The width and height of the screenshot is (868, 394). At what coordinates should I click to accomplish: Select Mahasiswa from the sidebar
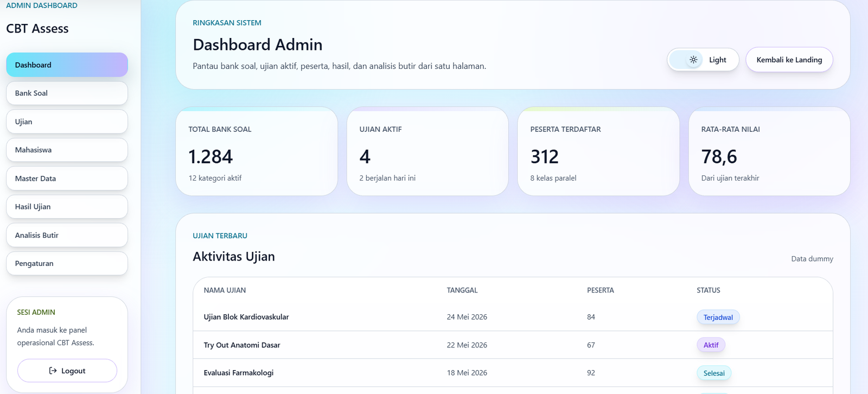67,150
